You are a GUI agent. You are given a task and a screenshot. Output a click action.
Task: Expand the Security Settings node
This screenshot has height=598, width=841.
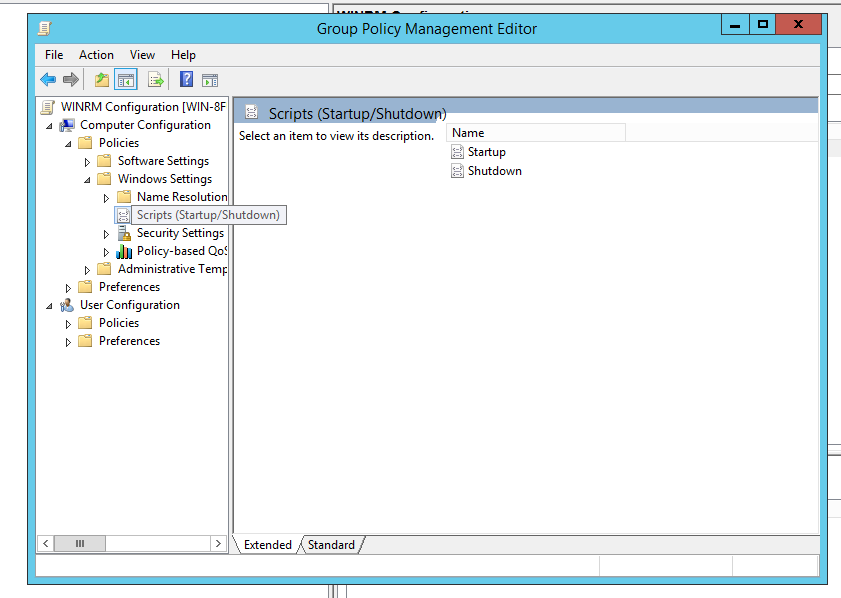coord(106,234)
